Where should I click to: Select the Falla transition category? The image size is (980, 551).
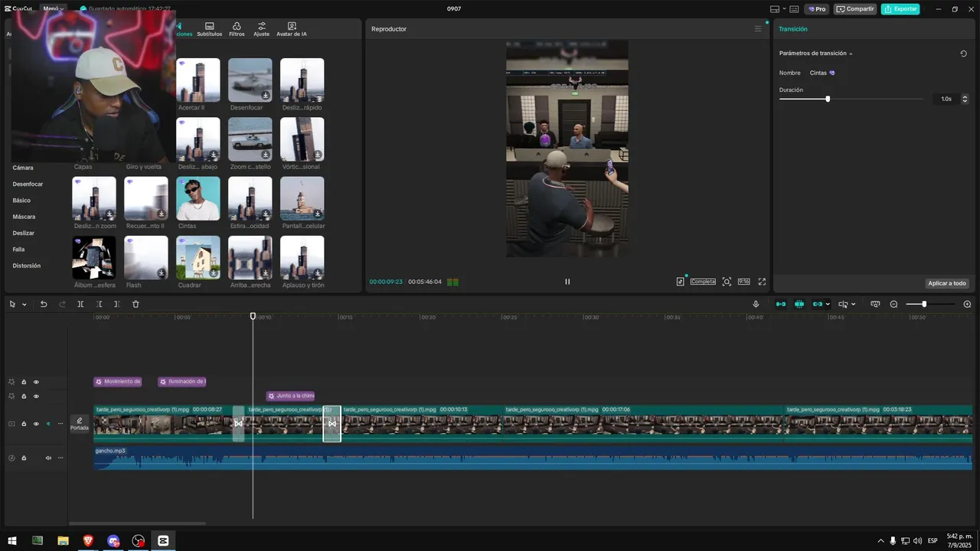[18, 249]
